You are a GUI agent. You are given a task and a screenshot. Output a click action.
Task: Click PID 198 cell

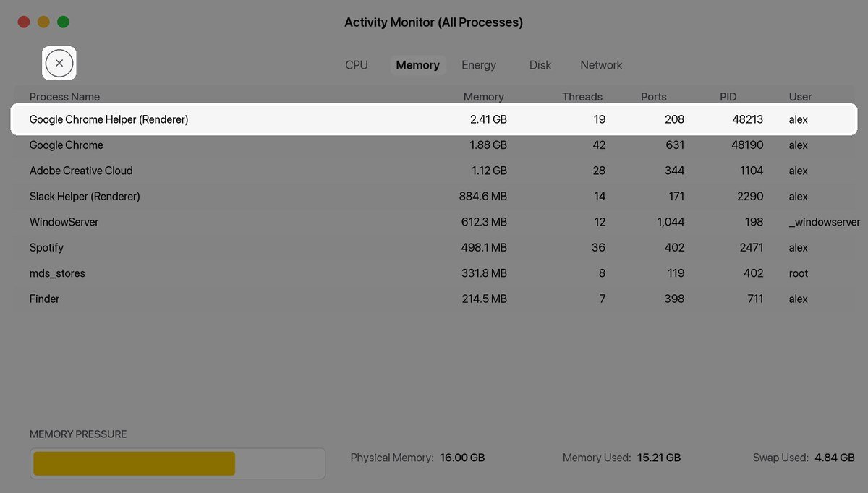(x=754, y=222)
